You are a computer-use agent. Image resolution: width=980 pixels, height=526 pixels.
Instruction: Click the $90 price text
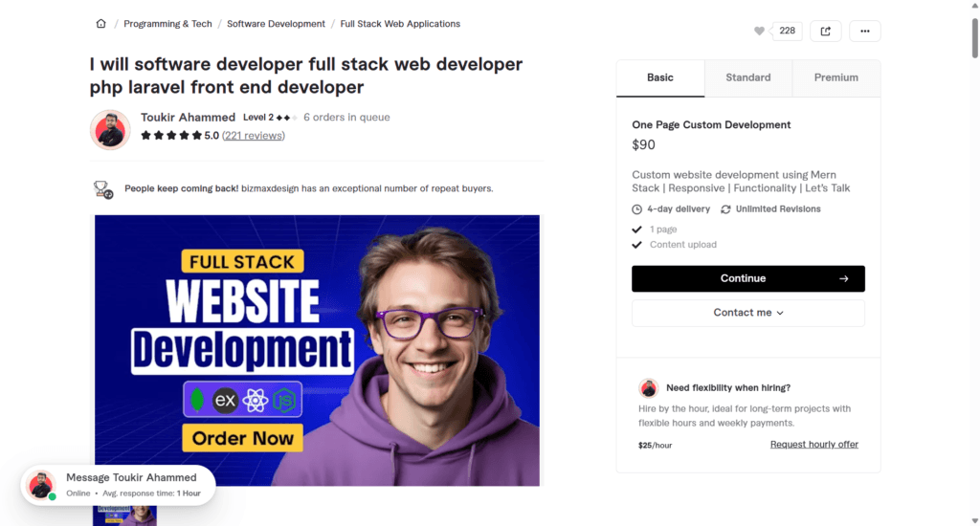coord(644,145)
